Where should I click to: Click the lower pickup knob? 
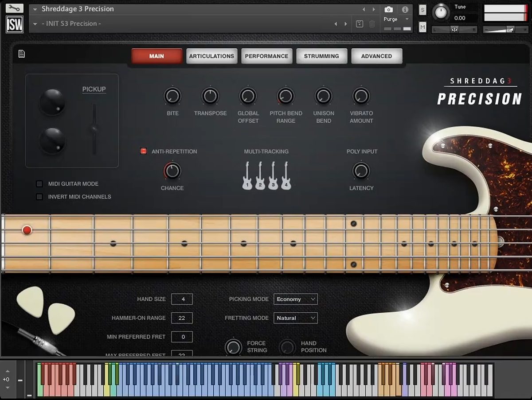pyautogui.click(x=52, y=141)
